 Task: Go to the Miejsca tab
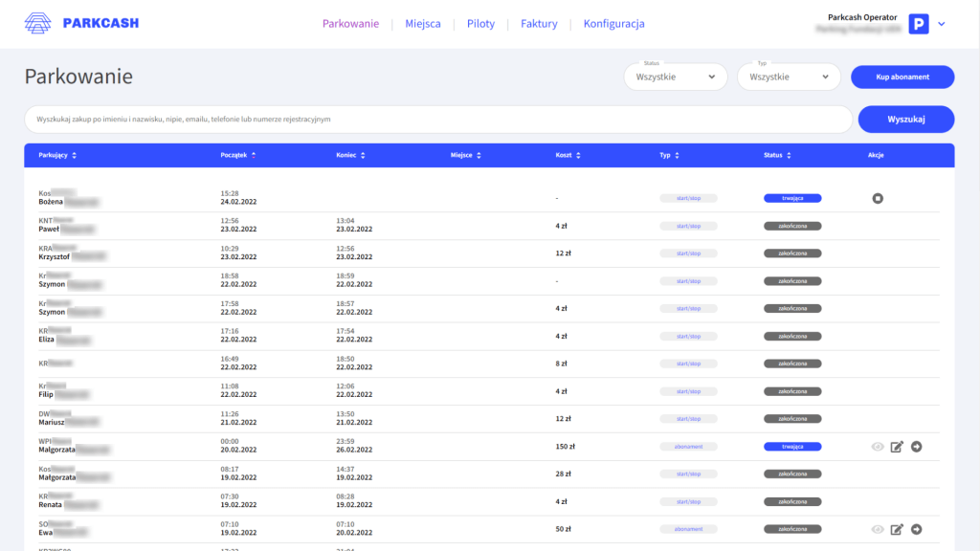(x=423, y=24)
